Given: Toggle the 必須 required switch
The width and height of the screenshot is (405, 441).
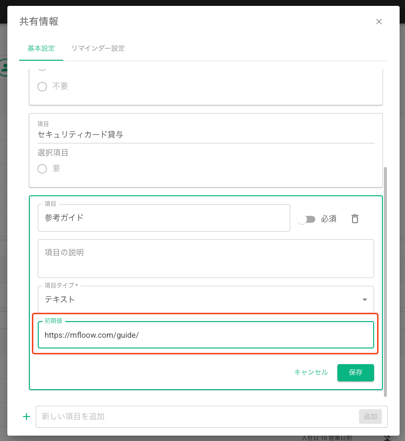Looking at the screenshot, I should tap(307, 219).
